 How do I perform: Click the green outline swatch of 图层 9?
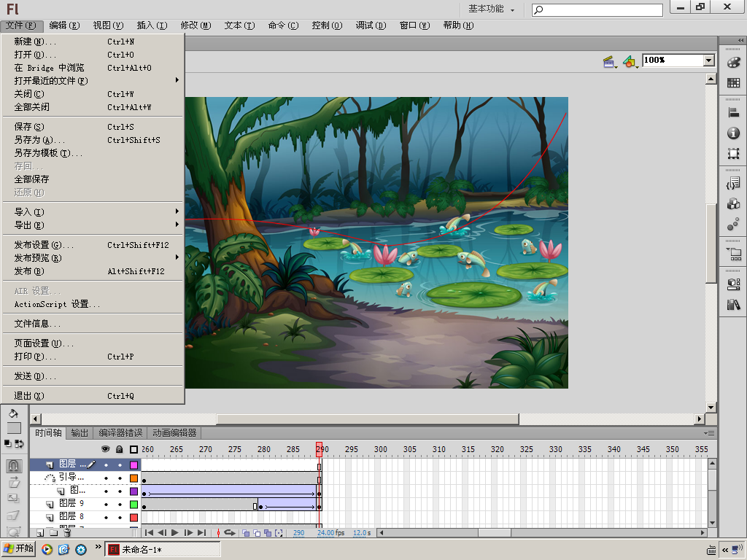click(134, 505)
